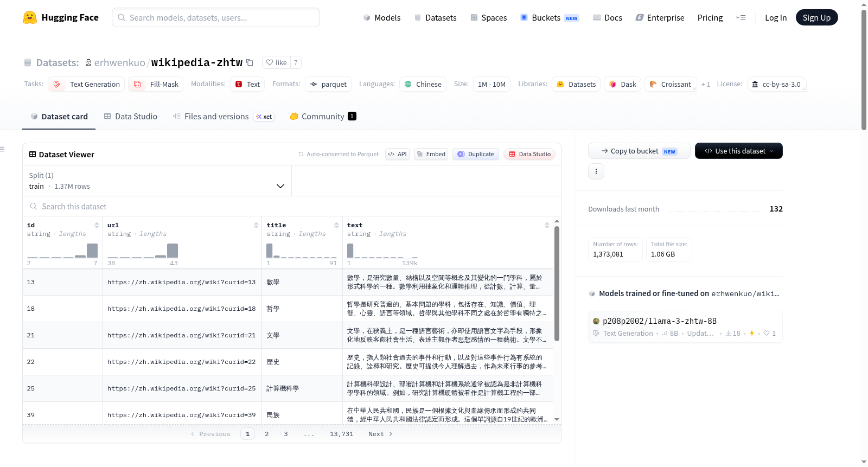Image resolution: width=868 pixels, height=467 pixels.
Task: Click the id histogram tallest bar
Action: click(x=92, y=251)
